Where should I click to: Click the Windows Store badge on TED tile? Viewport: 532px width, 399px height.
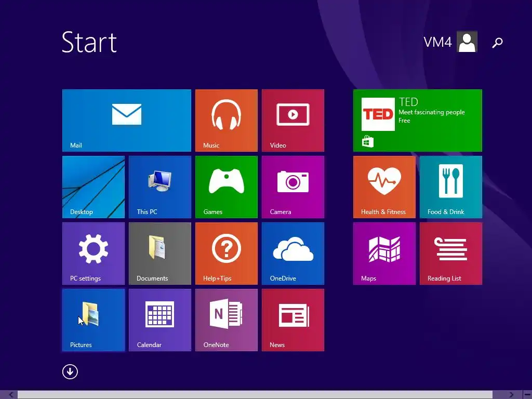coord(367,141)
